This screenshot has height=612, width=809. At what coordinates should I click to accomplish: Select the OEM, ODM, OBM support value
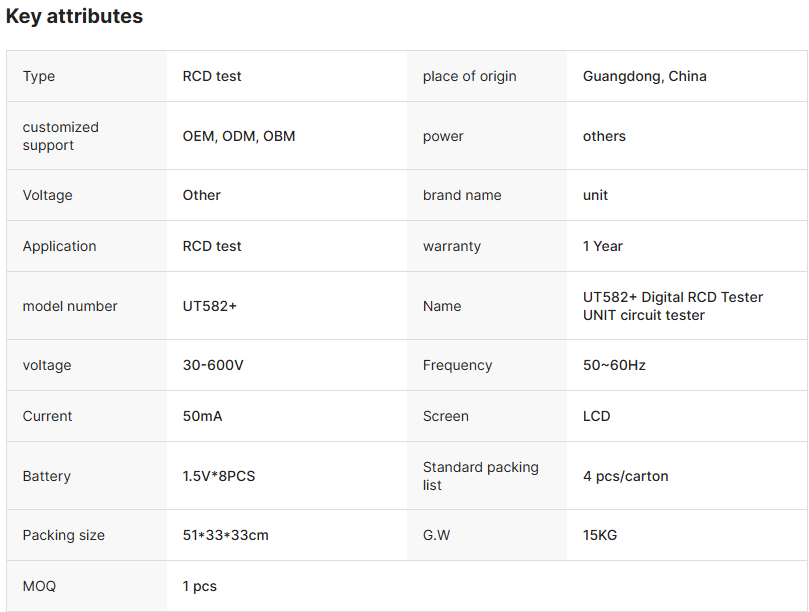pos(239,136)
